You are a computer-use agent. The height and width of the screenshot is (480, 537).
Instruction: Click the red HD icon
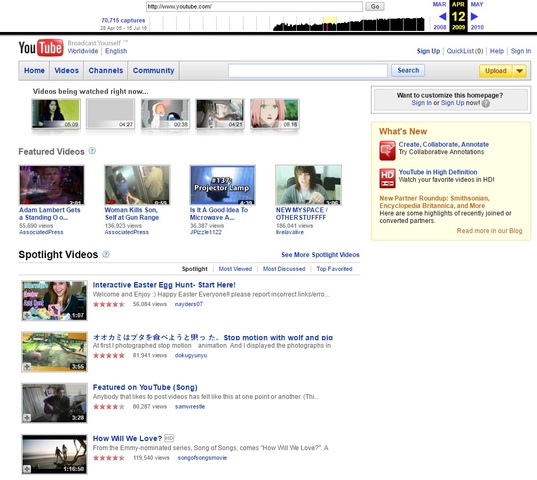point(387,178)
